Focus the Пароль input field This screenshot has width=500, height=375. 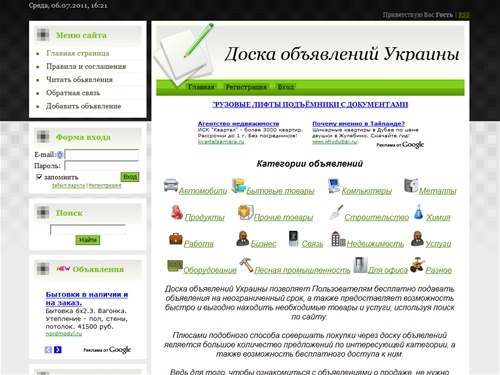pos(102,166)
